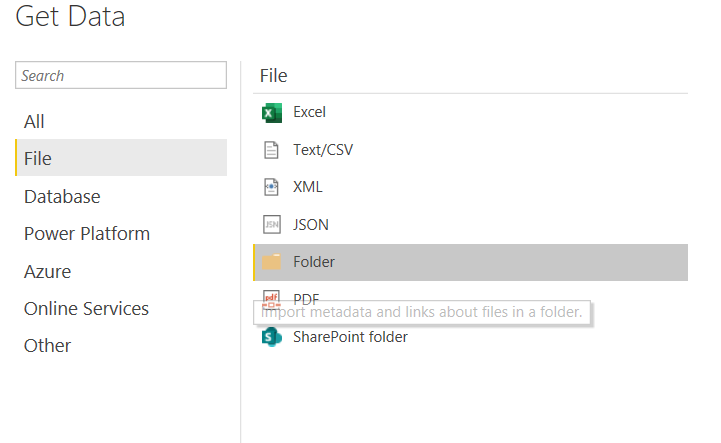The width and height of the screenshot is (721, 443).
Task: Choose the Excel label in the list
Action: click(309, 112)
